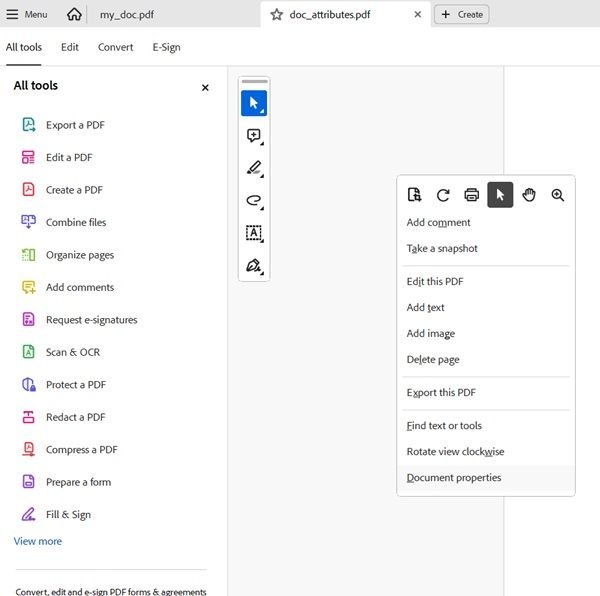This screenshot has width=600, height=596.
Task: Select the Add text box tool
Action: [254, 233]
